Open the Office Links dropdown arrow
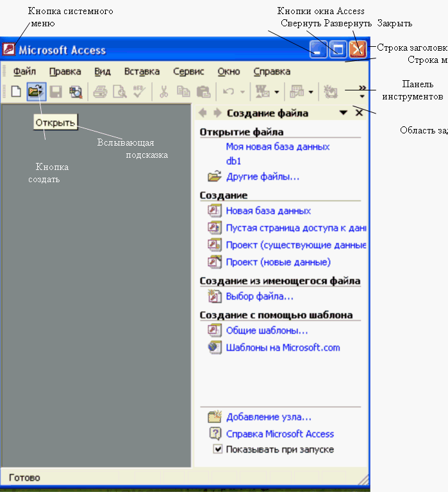Image resolution: width=448 pixels, height=492 pixels. (276, 92)
